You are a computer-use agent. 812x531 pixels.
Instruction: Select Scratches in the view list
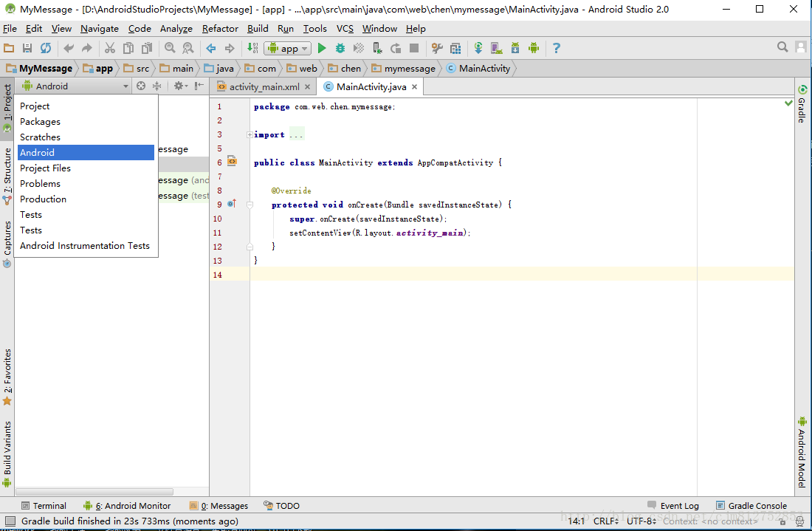[x=86, y=137]
